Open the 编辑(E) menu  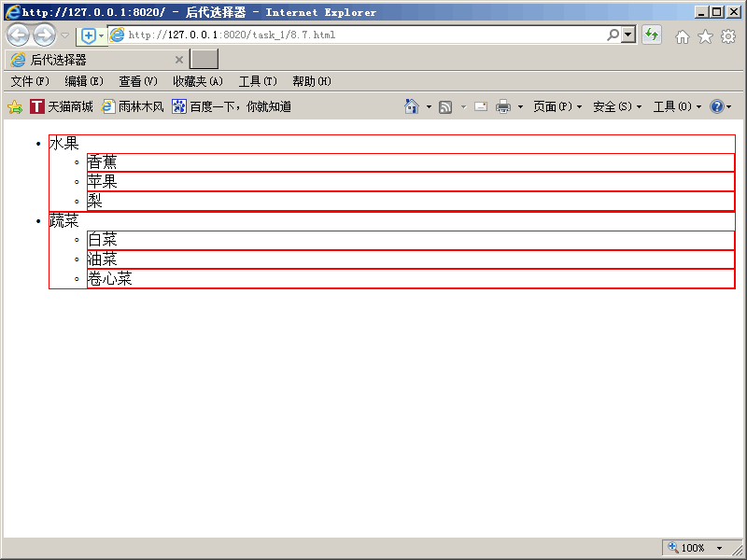[x=84, y=81]
